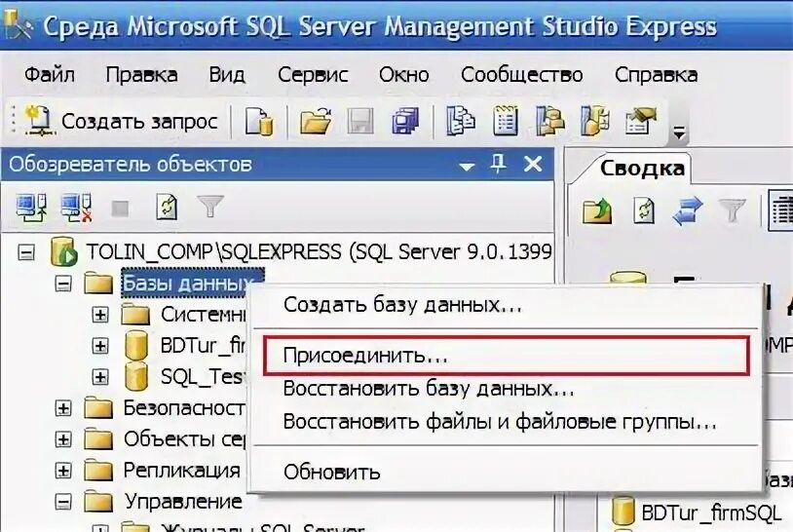793x532 pixels.
Task: Switch to the Сводка tab
Action: [x=641, y=169]
